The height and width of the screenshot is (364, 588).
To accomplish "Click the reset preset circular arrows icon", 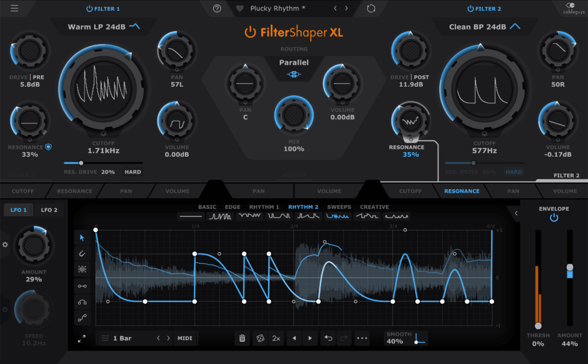I will pyautogui.click(x=371, y=9).
